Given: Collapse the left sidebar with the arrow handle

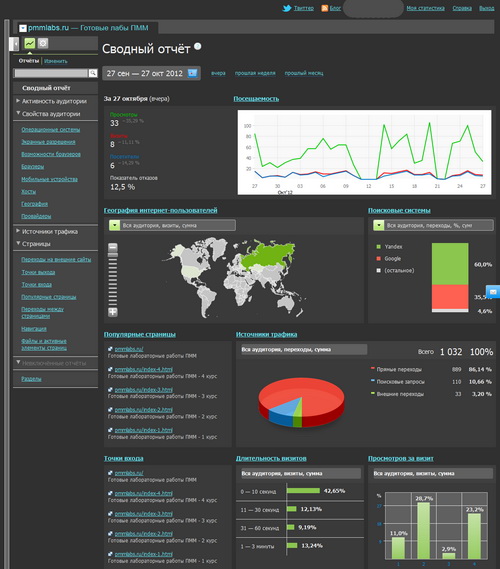Looking at the screenshot, I should pyautogui.click(x=16, y=44).
